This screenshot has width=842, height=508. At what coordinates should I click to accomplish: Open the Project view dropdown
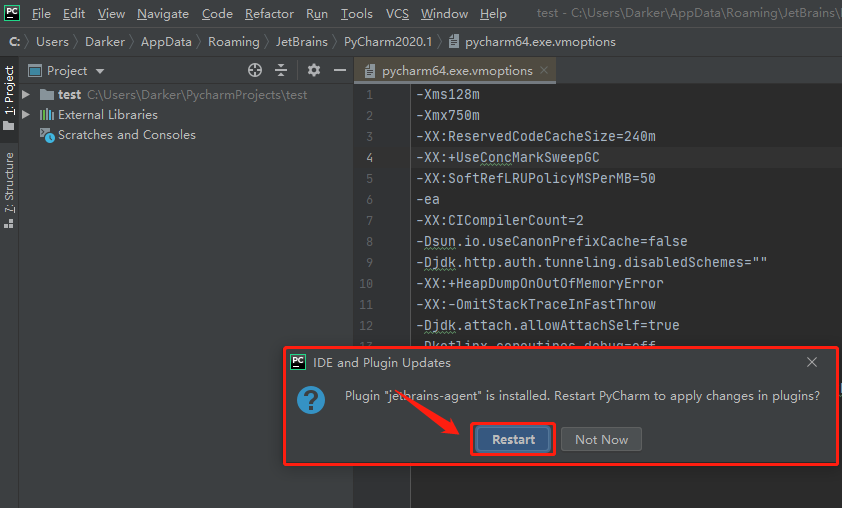100,71
